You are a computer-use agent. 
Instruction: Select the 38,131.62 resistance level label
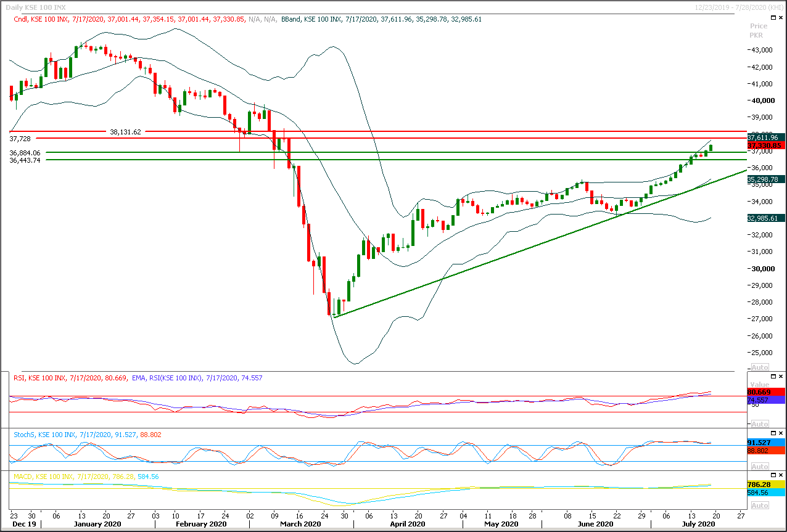(x=125, y=131)
